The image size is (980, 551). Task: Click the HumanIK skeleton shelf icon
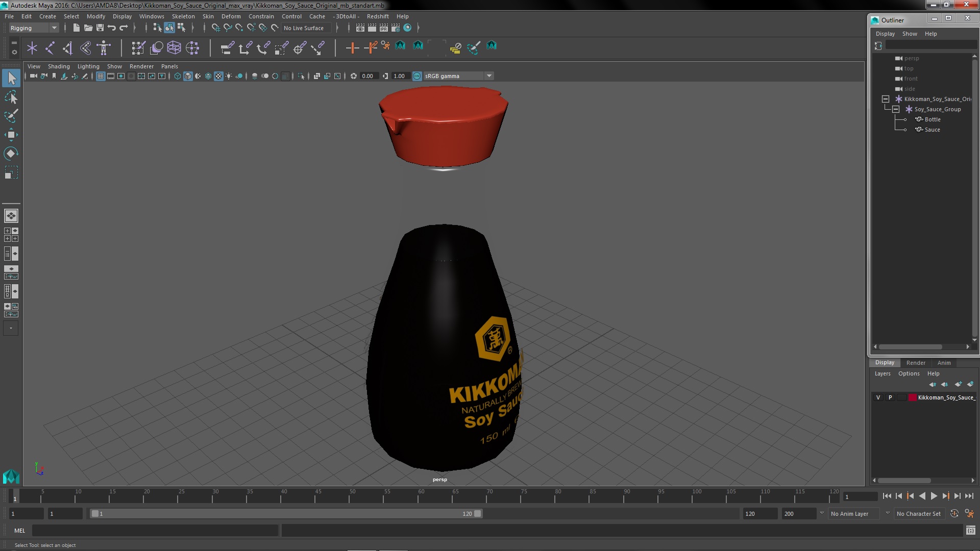click(104, 48)
